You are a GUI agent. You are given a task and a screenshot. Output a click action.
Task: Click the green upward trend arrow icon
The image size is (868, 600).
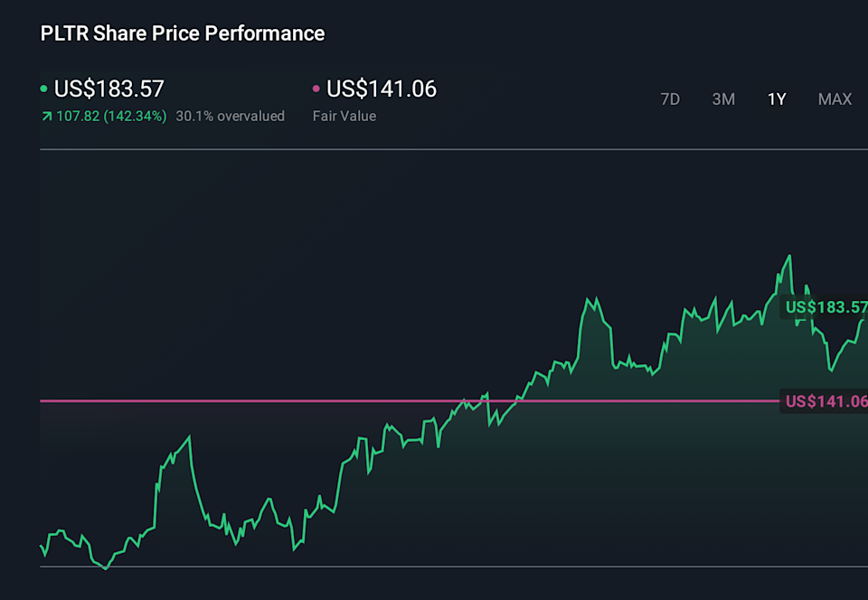click(x=45, y=116)
